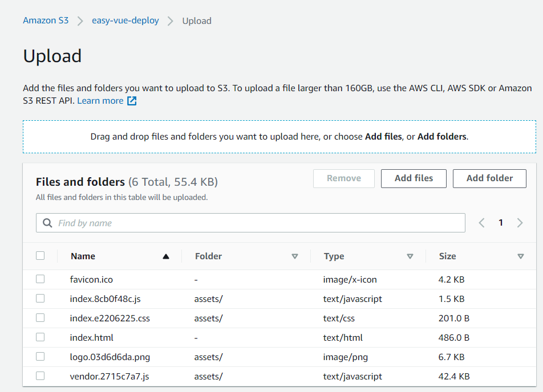Click the external link icon beside Learn more
543x392 pixels.
pos(132,100)
